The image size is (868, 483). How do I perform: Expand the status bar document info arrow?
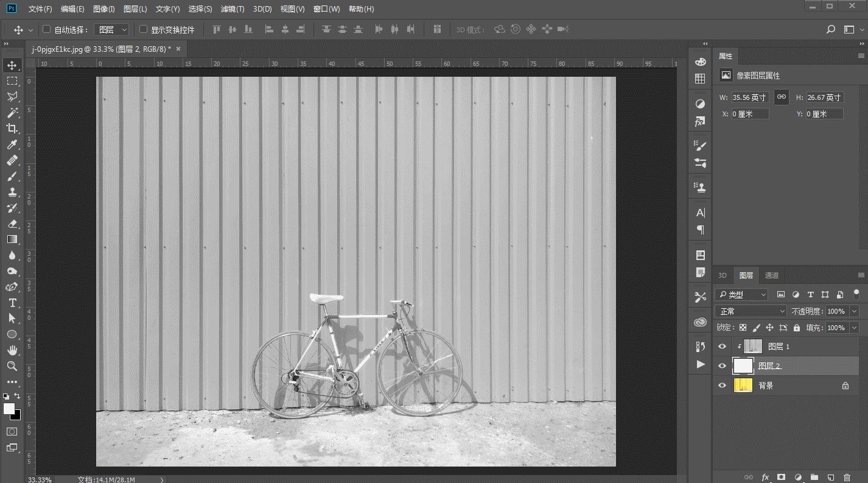pyautogui.click(x=162, y=480)
